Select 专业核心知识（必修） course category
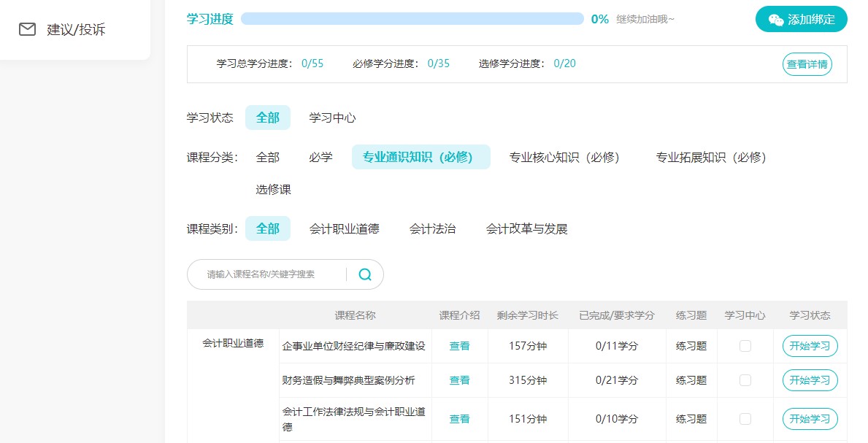 click(x=564, y=157)
